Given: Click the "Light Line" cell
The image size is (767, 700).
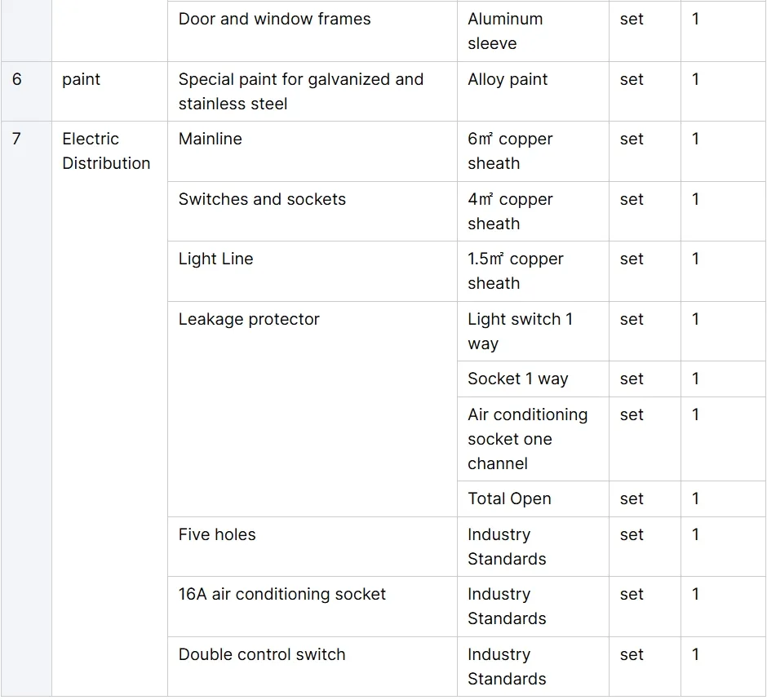Looking at the screenshot, I should [216, 259].
